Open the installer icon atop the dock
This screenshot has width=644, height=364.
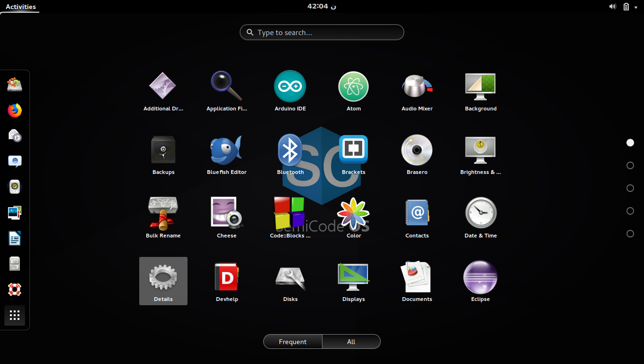tap(15, 85)
